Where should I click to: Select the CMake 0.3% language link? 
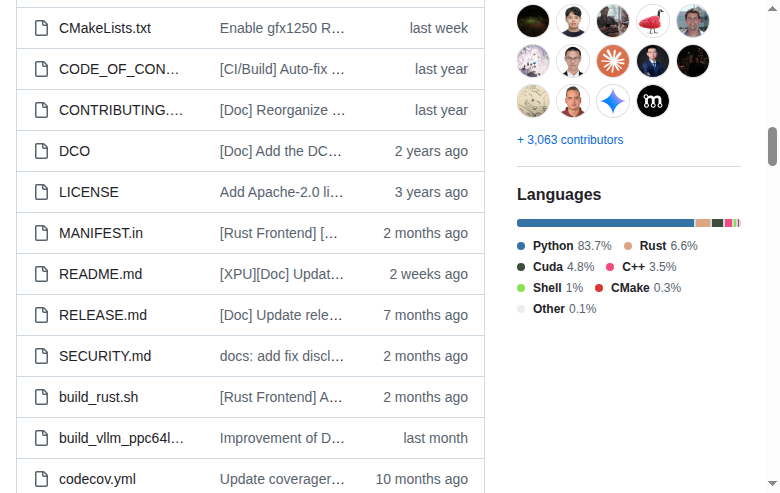638,288
